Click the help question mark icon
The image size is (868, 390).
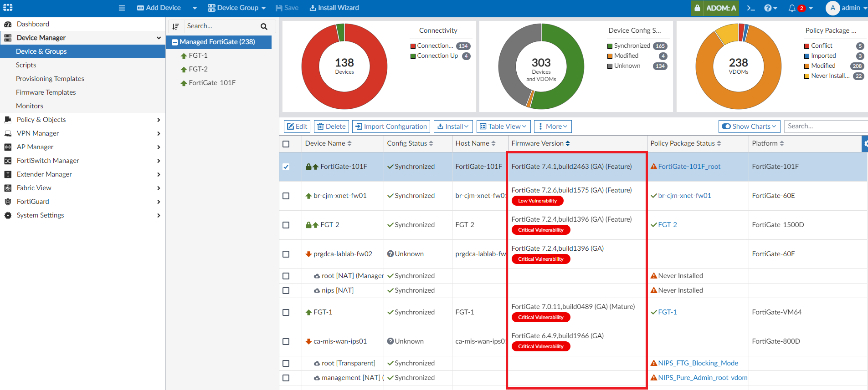tap(768, 8)
